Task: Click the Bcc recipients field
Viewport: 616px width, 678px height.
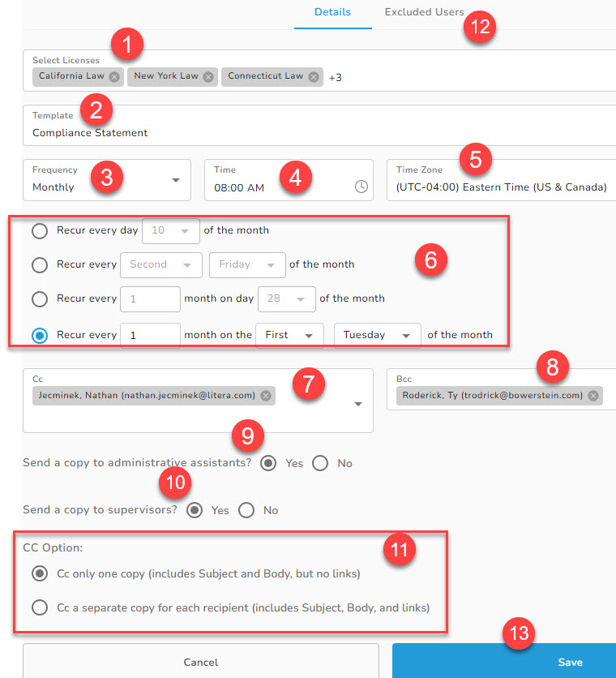Action: (502, 389)
